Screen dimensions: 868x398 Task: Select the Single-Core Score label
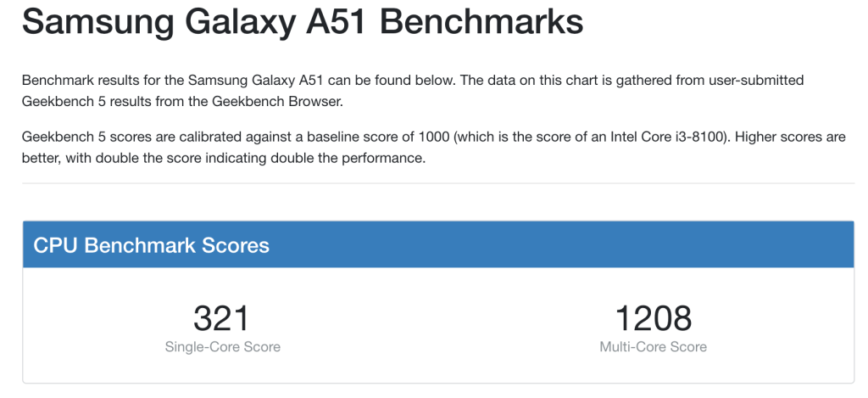pos(223,347)
